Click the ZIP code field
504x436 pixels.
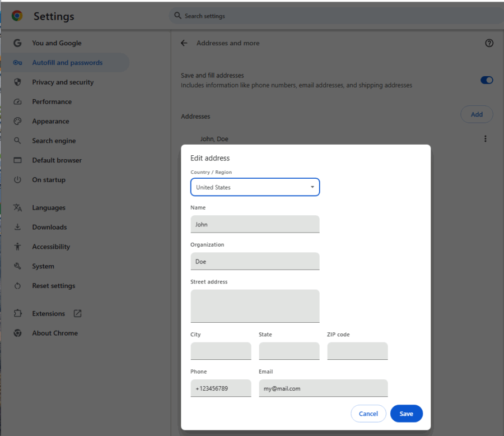[x=357, y=351]
